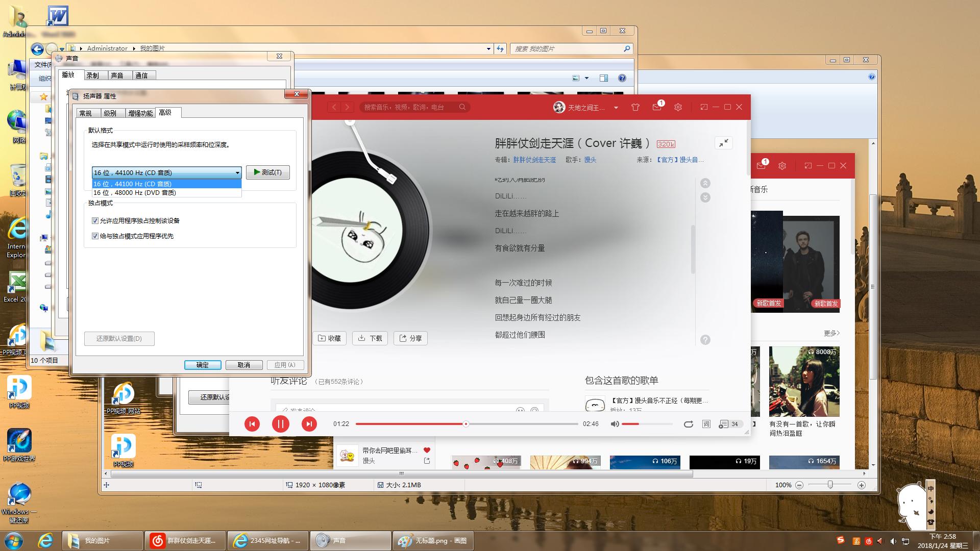Uncheck 允许应用程序独占控制该设备
This screenshot has width=980, height=551.
click(95, 220)
